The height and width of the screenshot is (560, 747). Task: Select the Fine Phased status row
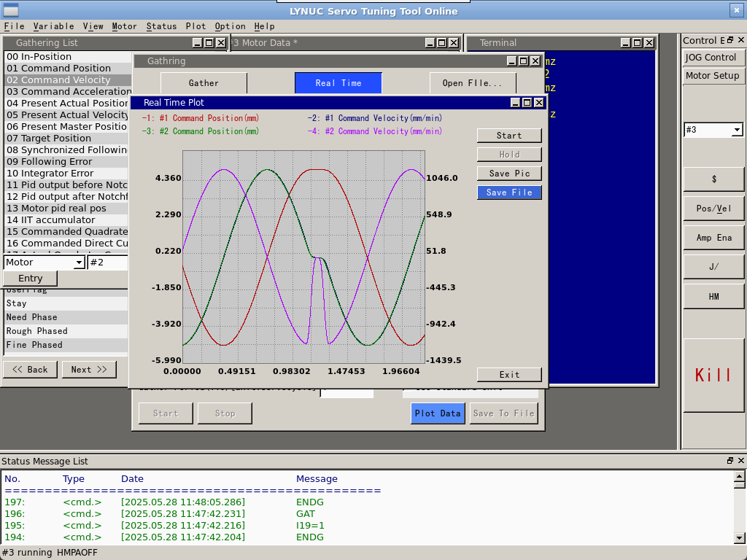(x=66, y=345)
